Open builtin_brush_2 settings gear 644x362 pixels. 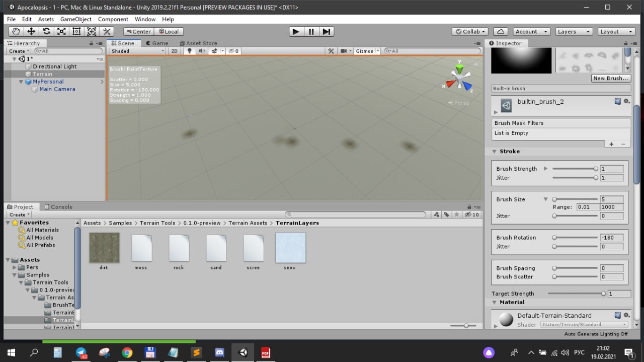(x=626, y=101)
